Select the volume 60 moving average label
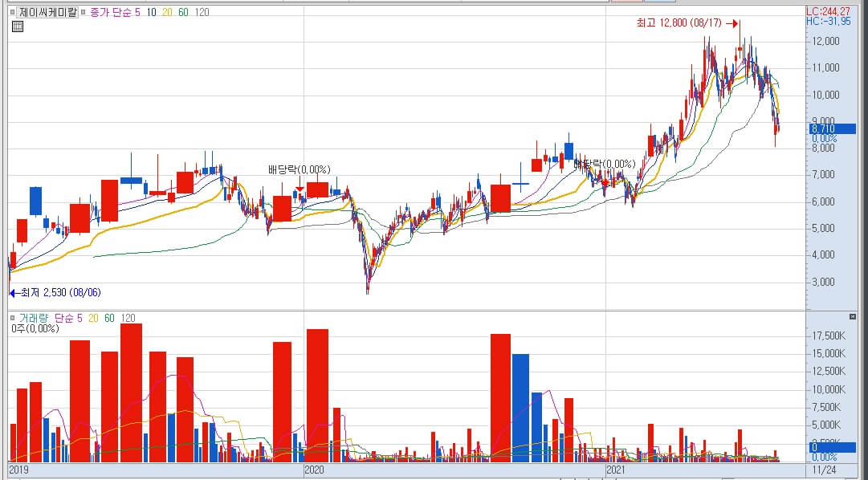The height and width of the screenshot is (480, 868). coord(110,319)
